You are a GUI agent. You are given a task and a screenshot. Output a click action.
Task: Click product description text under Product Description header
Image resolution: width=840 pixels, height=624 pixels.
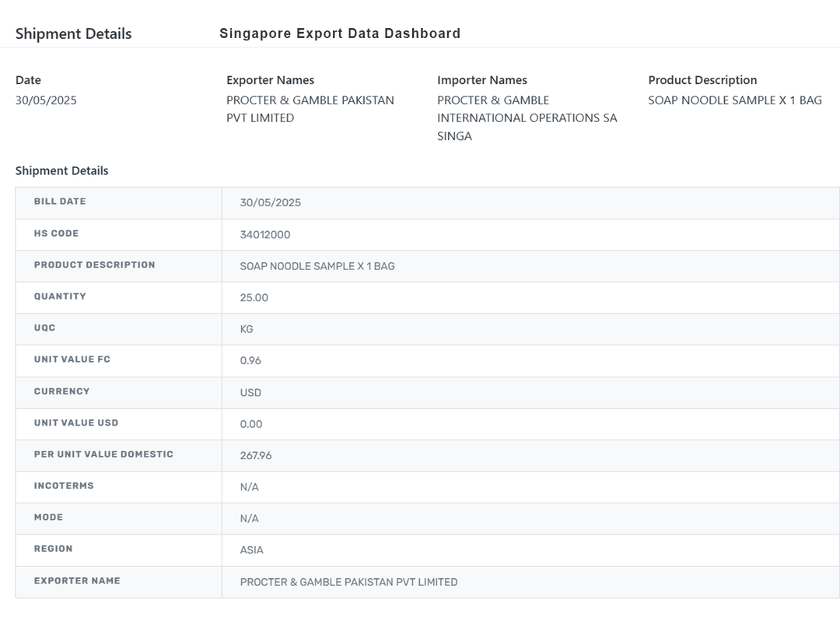pos(734,100)
